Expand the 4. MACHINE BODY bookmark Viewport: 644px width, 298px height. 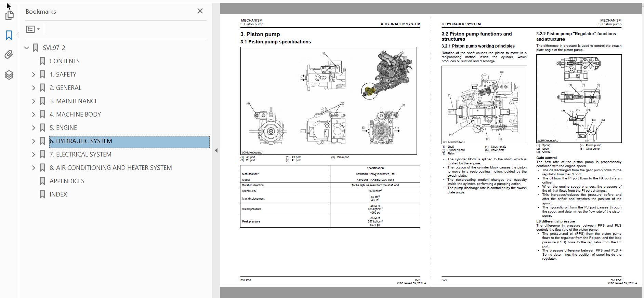pyautogui.click(x=34, y=114)
